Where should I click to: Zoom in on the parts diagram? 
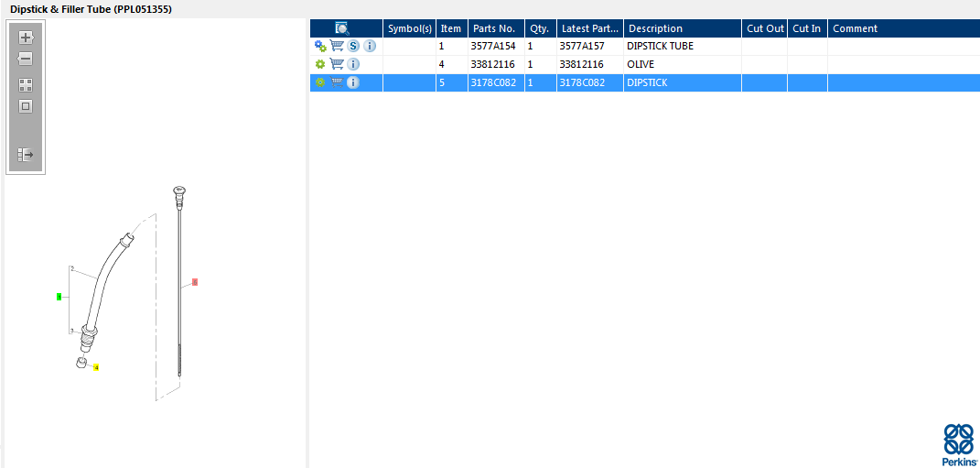[x=26, y=38]
